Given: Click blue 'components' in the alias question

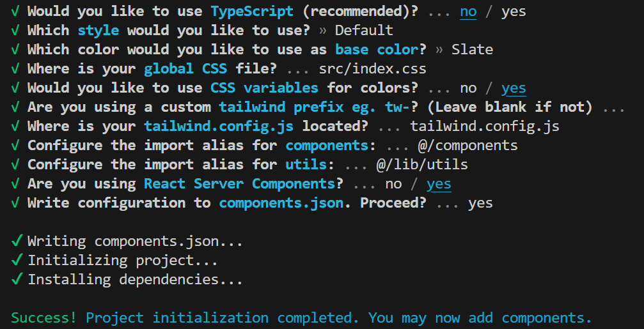Looking at the screenshot, I should (327, 146).
